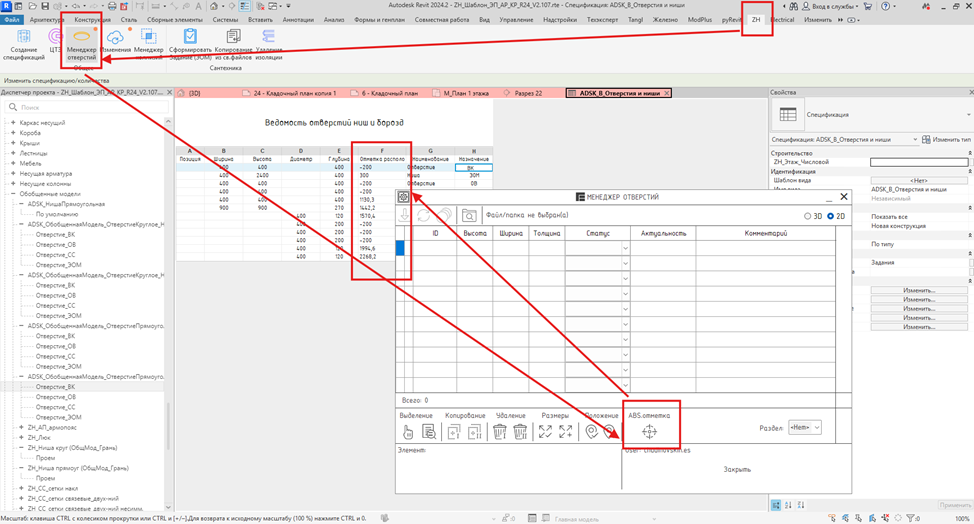This screenshot has width=974, height=524.
Task: Click Save icon in quick access toolbar
Action: click(x=45, y=6)
